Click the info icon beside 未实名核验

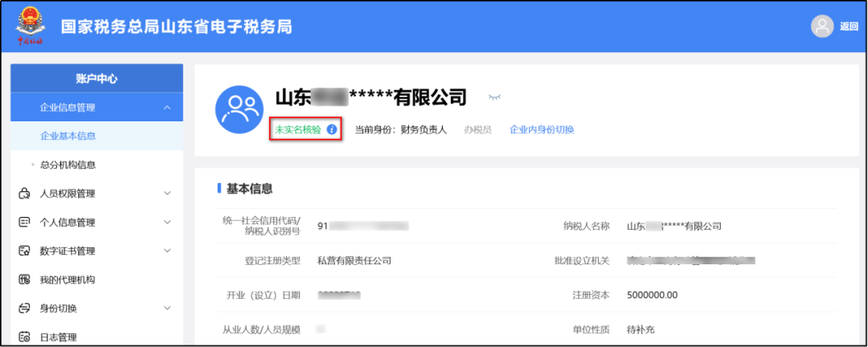(332, 130)
